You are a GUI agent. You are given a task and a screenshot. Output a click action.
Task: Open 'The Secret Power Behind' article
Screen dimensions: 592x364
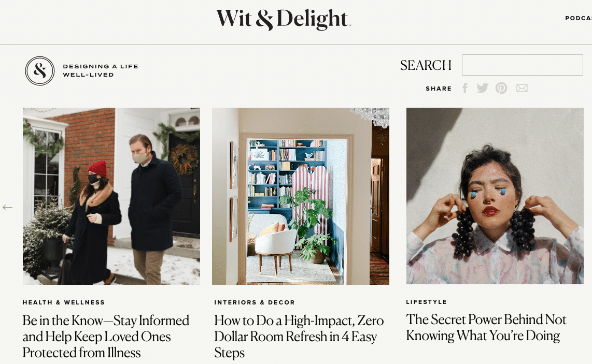(486, 327)
